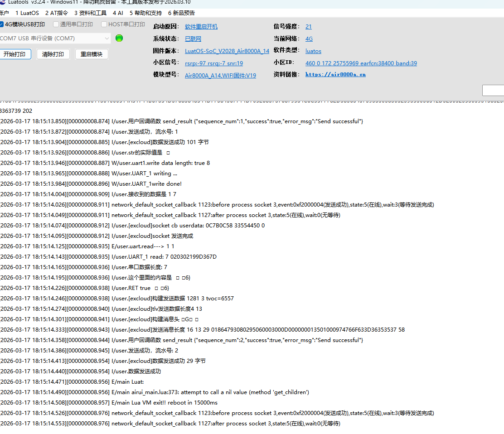Click the 3363739 202 log line
The height and width of the screenshot is (434, 504).
click(x=16, y=111)
